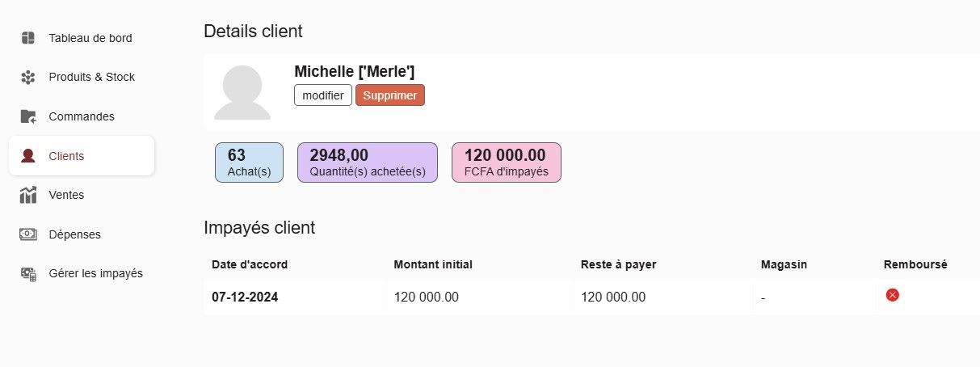Click the Produits & Stock sidebar icon
The width and height of the screenshot is (980, 367).
(28, 78)
